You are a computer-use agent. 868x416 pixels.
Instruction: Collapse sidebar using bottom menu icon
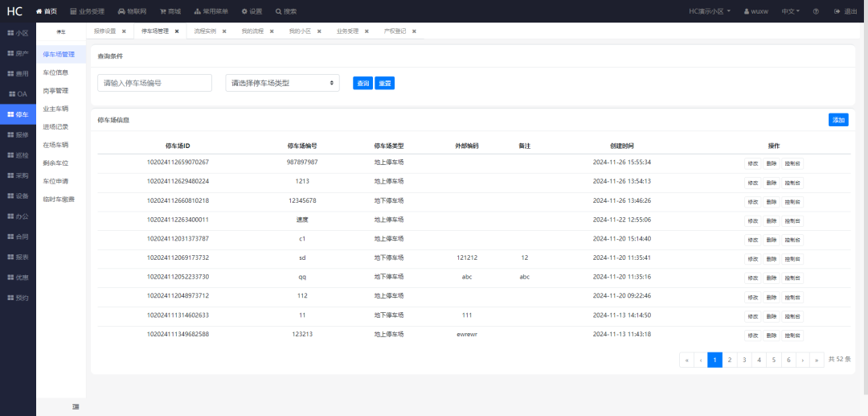tap(76, 406)
